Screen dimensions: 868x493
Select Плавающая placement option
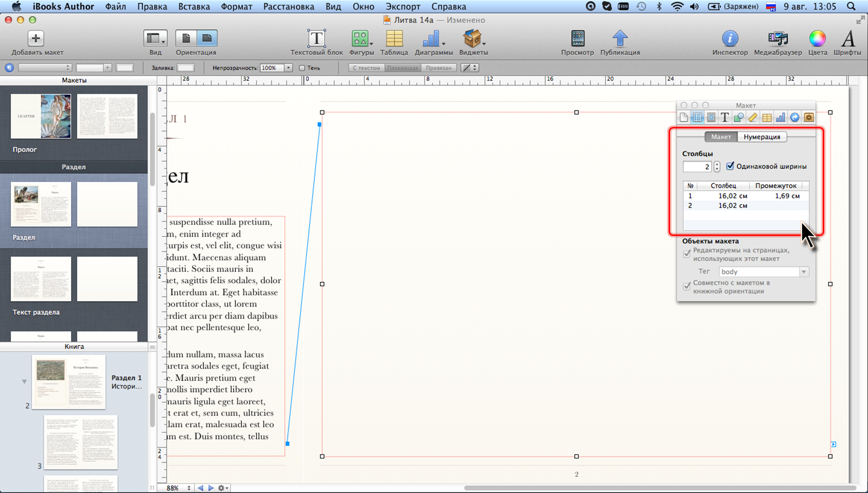pos(402,68)
